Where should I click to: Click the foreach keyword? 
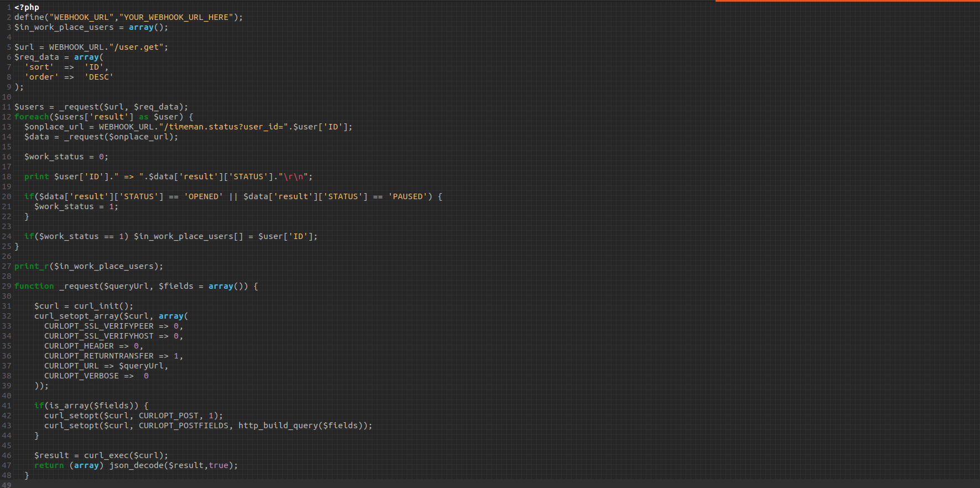tap(32, 117)
